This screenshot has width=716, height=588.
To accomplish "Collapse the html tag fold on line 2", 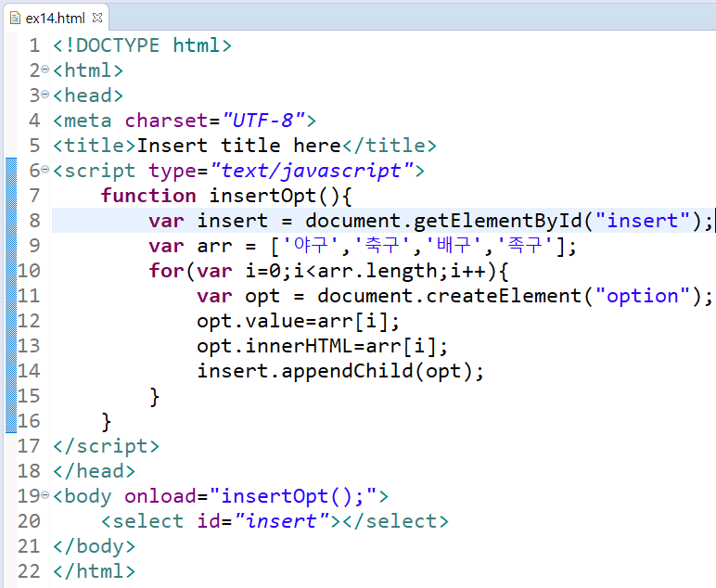I will tap(45, 70).
